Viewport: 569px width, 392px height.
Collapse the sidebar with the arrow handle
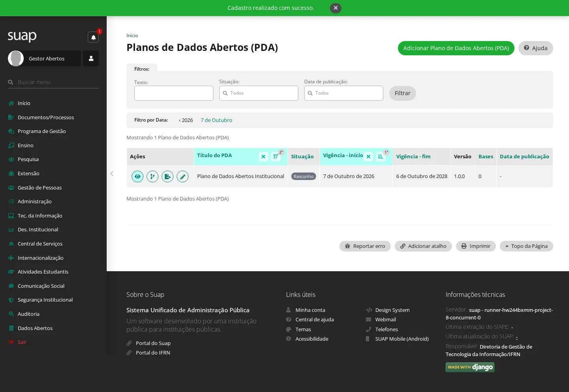click(x=112, y=173)
